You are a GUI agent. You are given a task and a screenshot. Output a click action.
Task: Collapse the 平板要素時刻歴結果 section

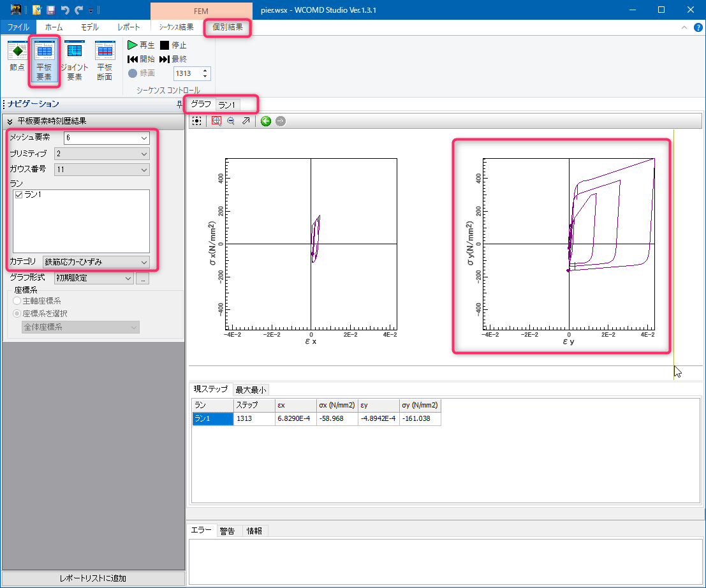(10, 121)
